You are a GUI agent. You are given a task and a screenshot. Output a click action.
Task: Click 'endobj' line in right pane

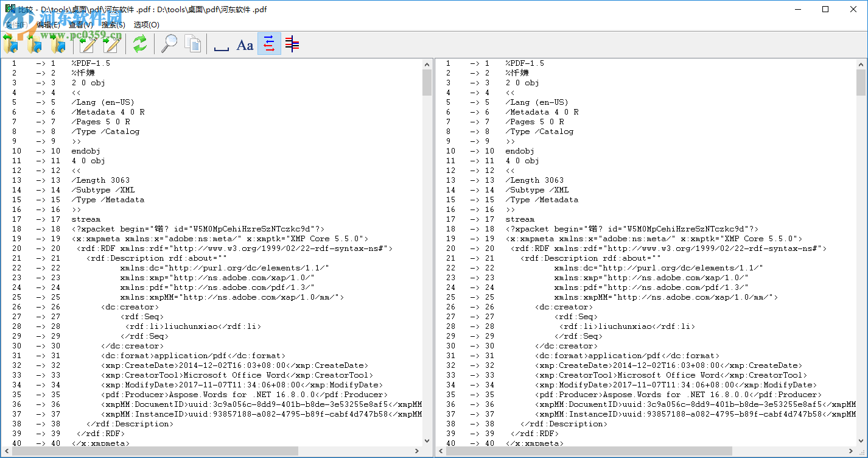[x=520, y=151]
